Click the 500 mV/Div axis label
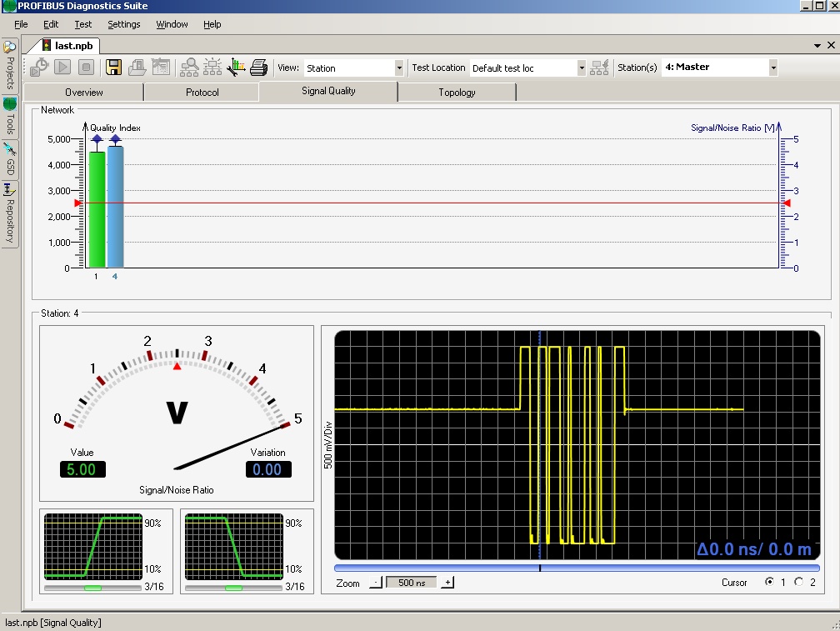Screen dimensions: 840x631 pyautogui.click(x=327, y=445)
